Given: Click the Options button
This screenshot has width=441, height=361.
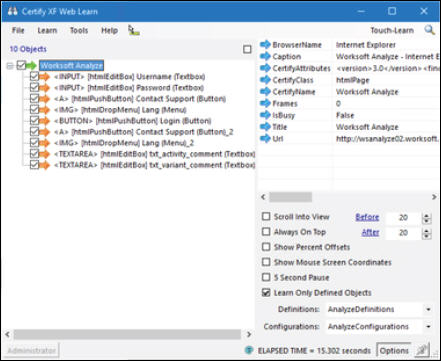Looking at the screenshot, I should [x=394, y=350].
